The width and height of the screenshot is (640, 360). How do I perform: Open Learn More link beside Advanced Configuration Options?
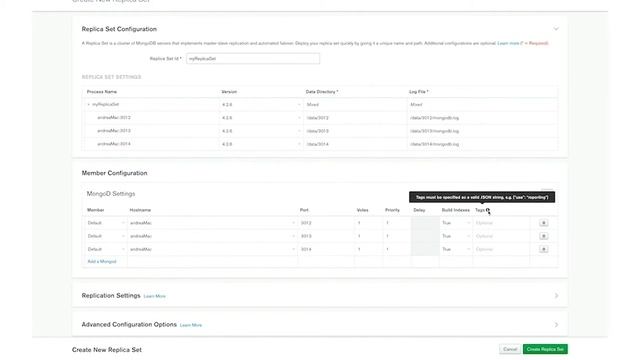pyautogui.click(x=191, y=325)
